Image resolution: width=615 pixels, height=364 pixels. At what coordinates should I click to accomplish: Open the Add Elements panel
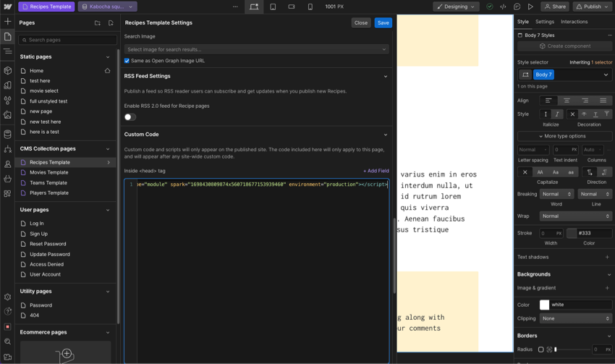7,22
